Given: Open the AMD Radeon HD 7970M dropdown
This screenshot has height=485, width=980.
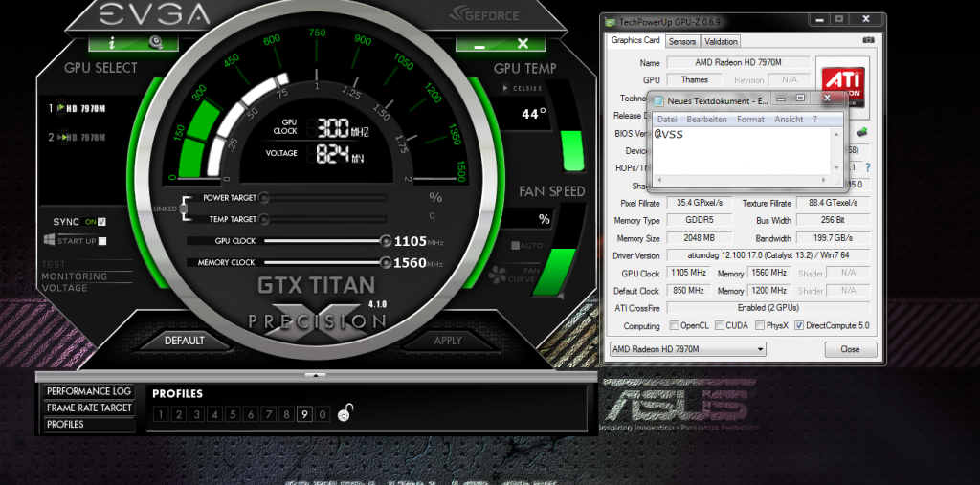Looking at the screenshot, I should point(687,349).
